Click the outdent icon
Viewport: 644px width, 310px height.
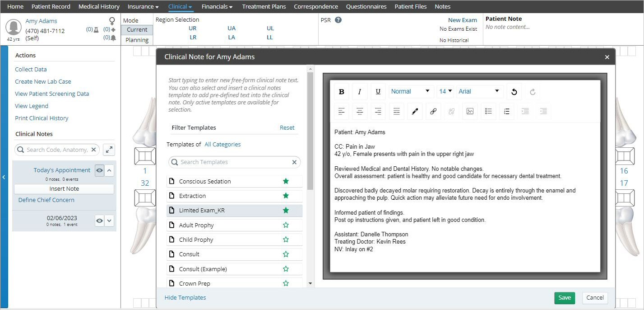click(x=543, y=111)
